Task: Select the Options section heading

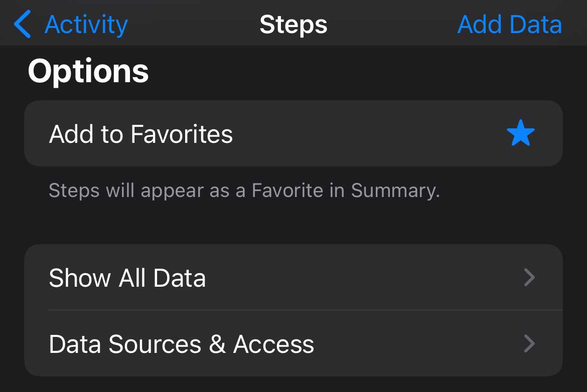Action: click(x=88, y=70)
